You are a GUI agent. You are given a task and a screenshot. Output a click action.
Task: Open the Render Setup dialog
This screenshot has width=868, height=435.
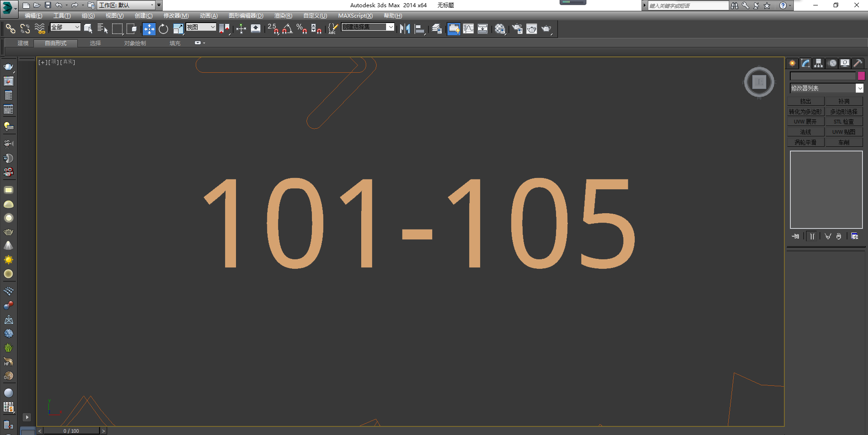pos(517,29)
